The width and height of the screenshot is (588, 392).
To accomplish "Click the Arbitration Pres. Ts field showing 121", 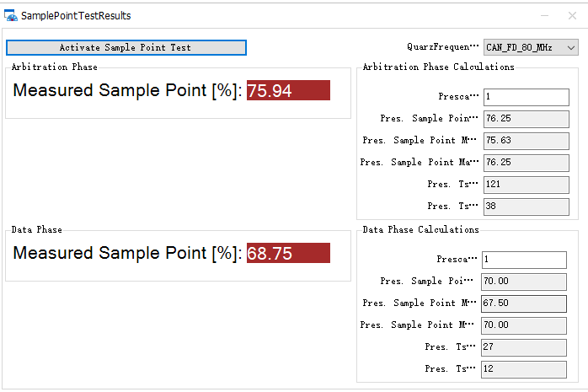I will 527,185.
